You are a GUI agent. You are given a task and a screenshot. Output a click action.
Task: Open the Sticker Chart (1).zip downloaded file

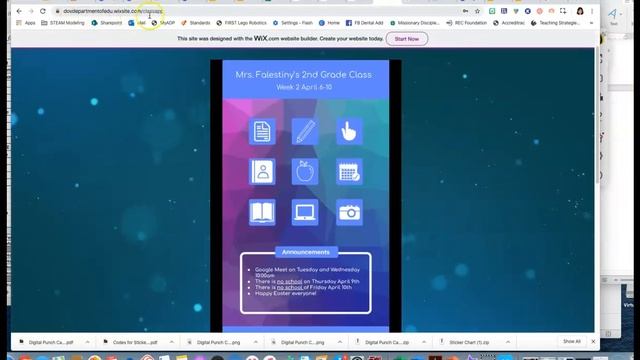point(469,342)
